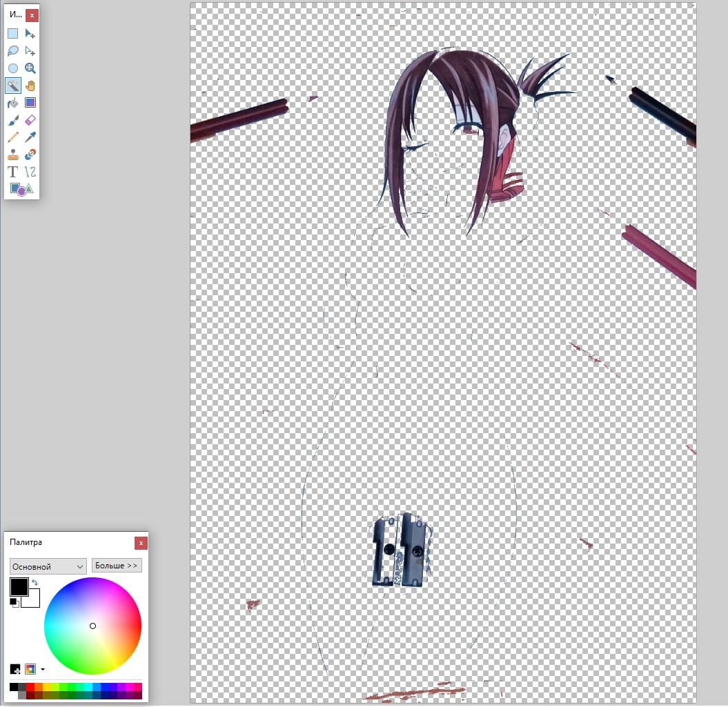This screenshot has width=728, height=707.
Task: Select the Clone Stamp tool
Action: coord(13,154)
